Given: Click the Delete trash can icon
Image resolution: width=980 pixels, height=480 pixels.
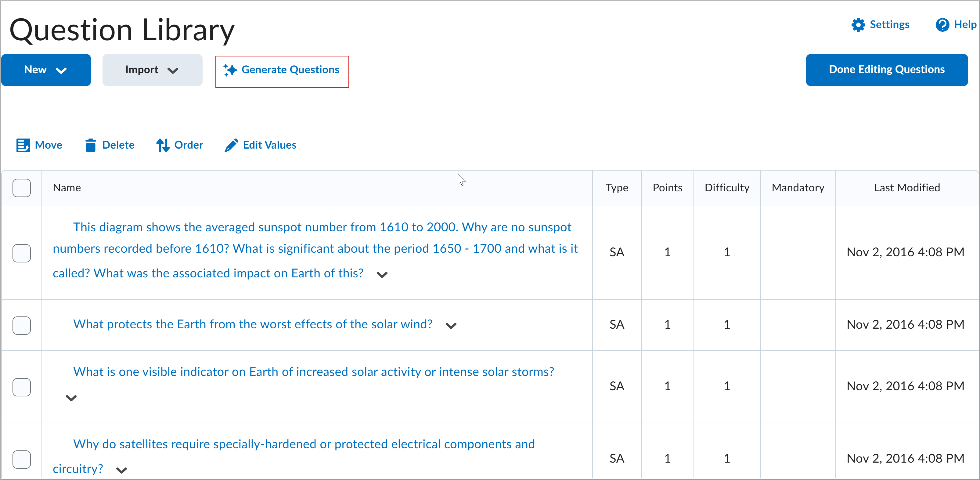Looking at the screenshot, I should click(x=91, y=145).
